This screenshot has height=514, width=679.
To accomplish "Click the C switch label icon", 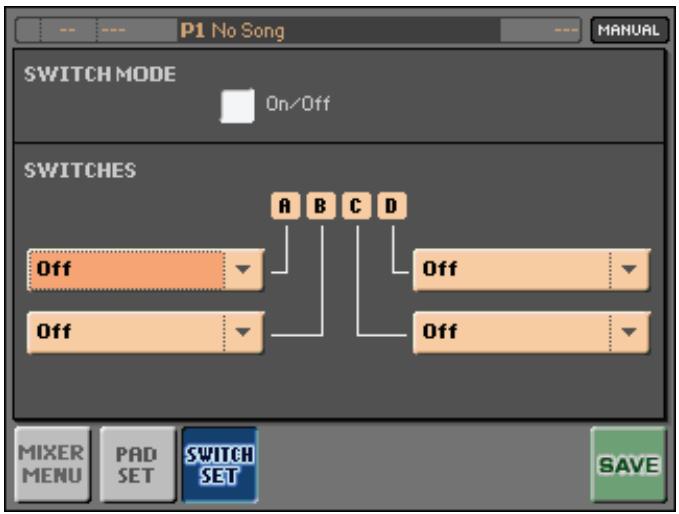I will click(356, 206).
